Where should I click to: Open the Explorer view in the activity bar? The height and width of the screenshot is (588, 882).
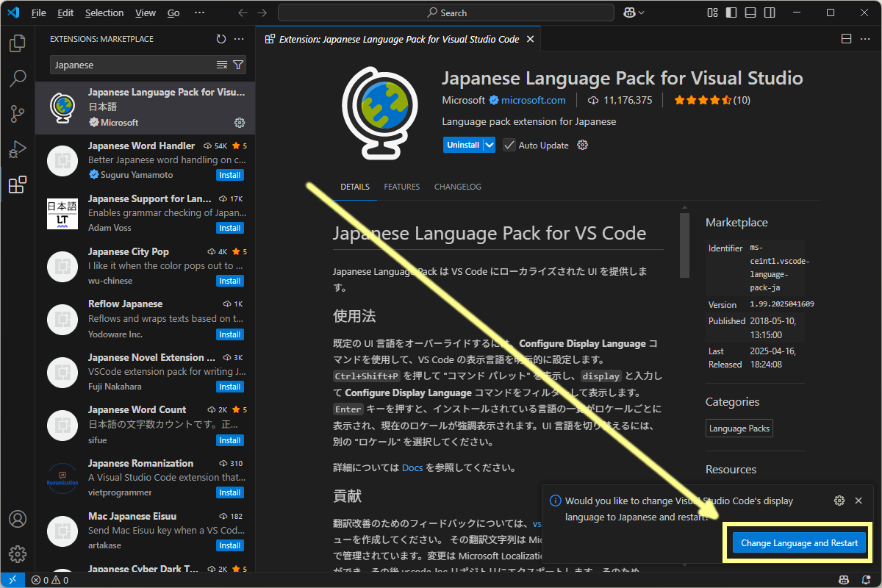click(17, 43)
